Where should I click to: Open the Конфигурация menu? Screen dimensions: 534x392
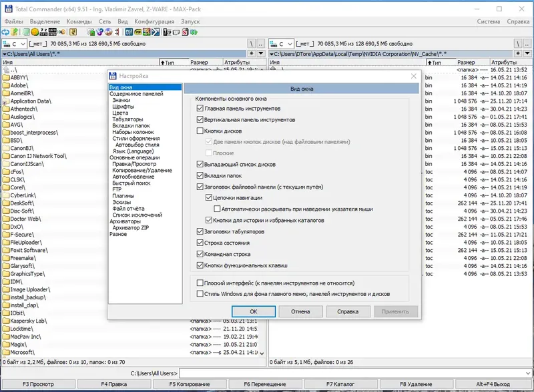(x=154, y=21)
